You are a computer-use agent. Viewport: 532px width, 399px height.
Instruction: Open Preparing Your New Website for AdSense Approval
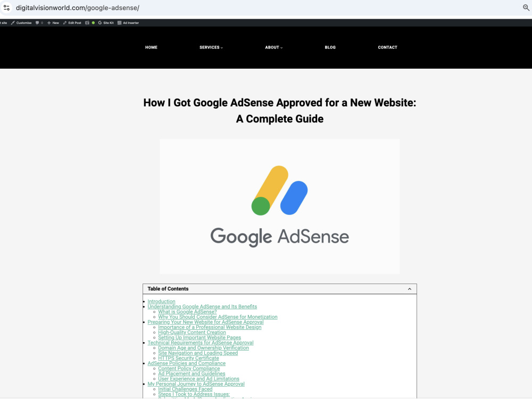click(205, 322)
